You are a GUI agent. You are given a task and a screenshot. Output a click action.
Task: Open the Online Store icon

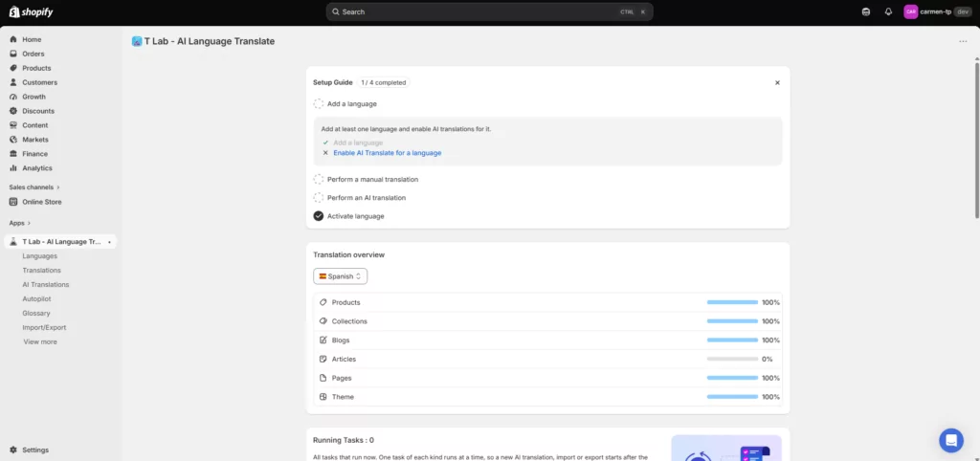(13, 202)
